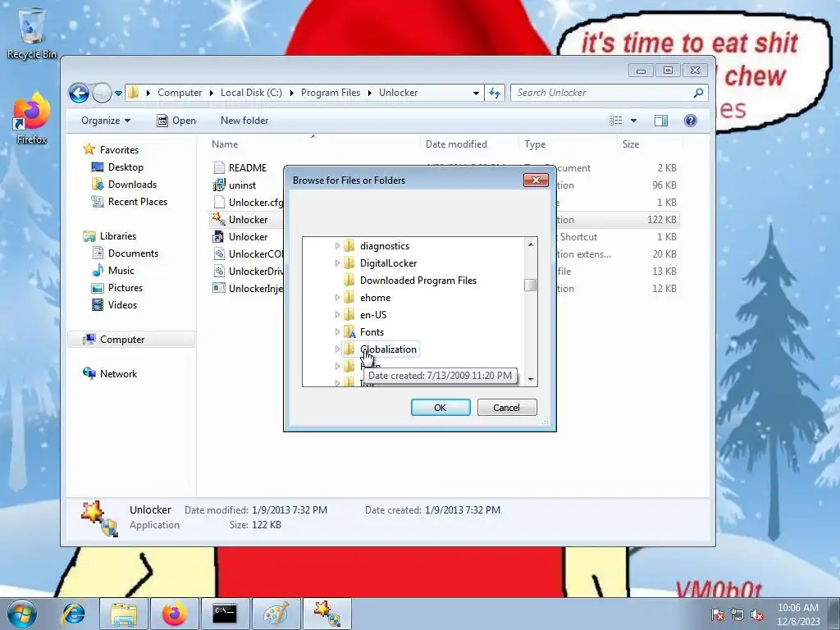Expand the Fonts folder node

point(337,331)
